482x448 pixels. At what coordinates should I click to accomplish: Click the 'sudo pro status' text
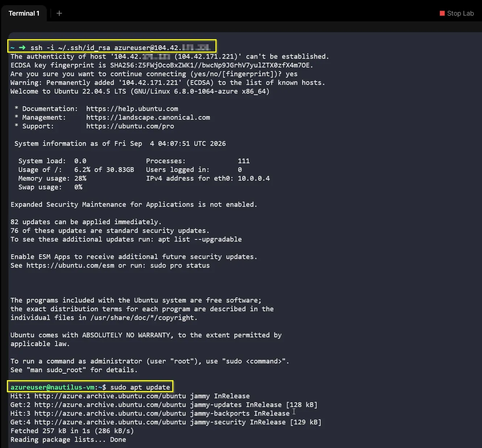180,266
